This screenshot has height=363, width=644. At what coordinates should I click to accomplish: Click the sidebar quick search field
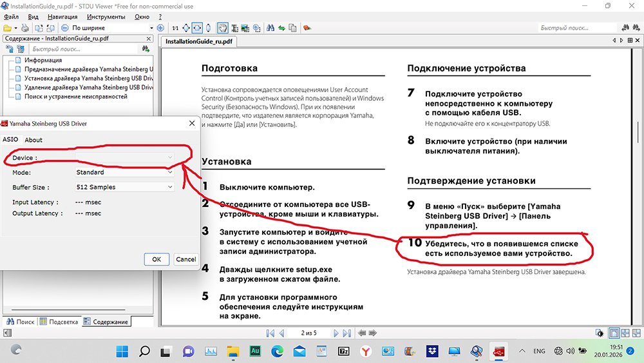click(x=84, y=49)
